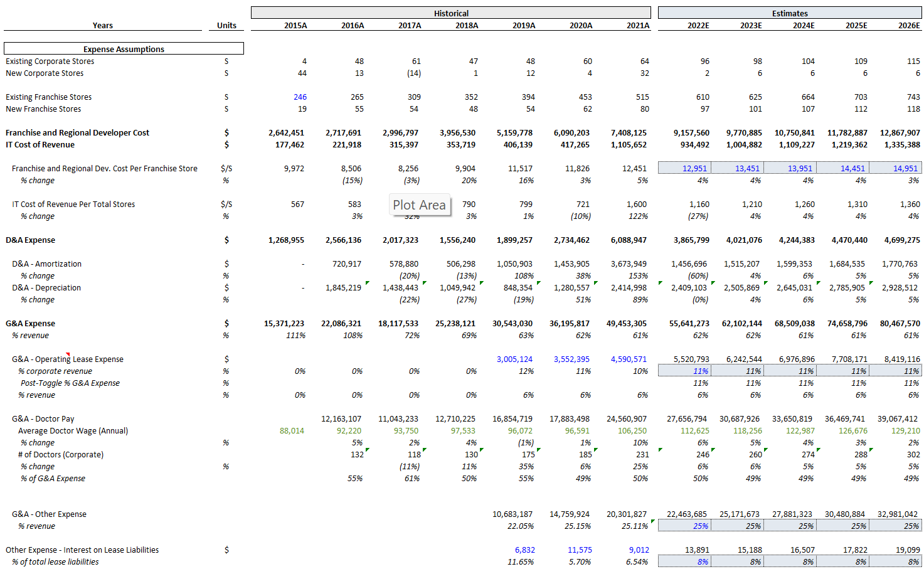This screenshot has width=924, height=569.
Task: Click the New Corporate Stores row label
Action: point(45,73)
